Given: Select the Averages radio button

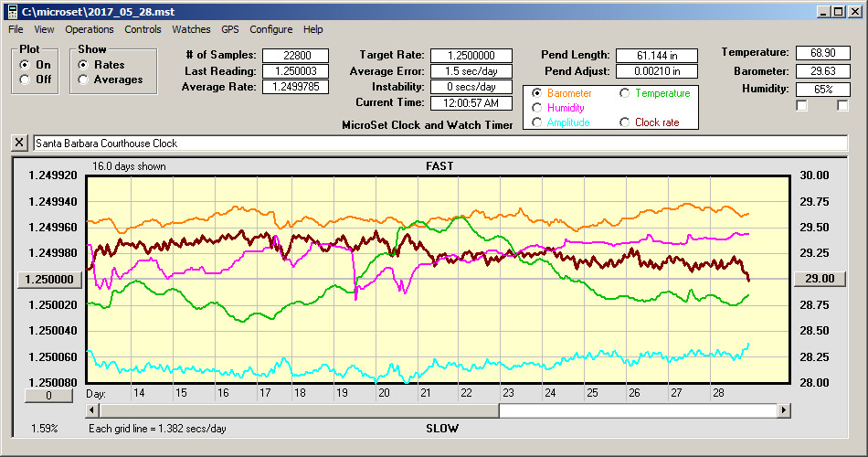Looking at the screenshot, I should point(84,80).
